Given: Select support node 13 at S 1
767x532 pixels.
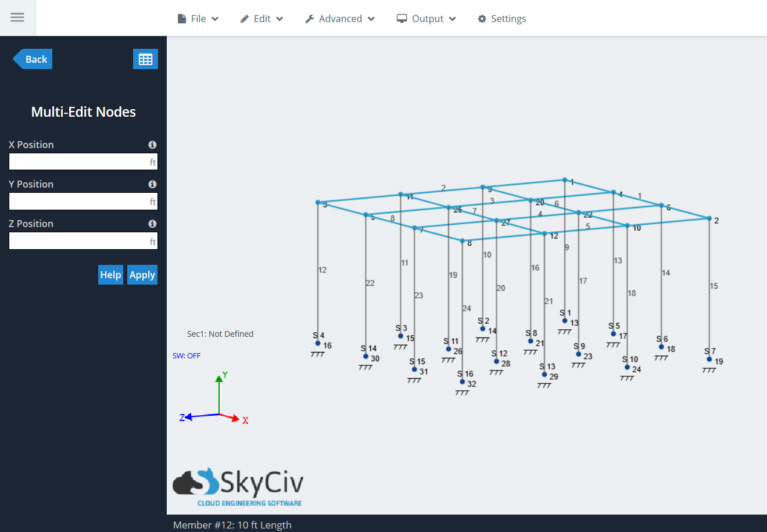Looking at the screenshot, I should point(565,321).
